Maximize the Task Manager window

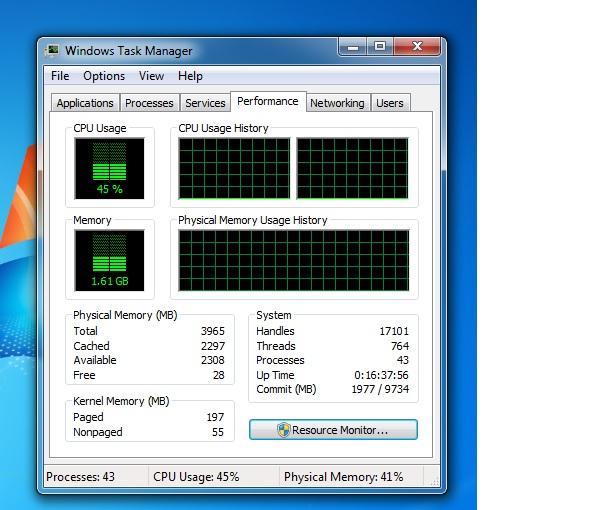380,46
